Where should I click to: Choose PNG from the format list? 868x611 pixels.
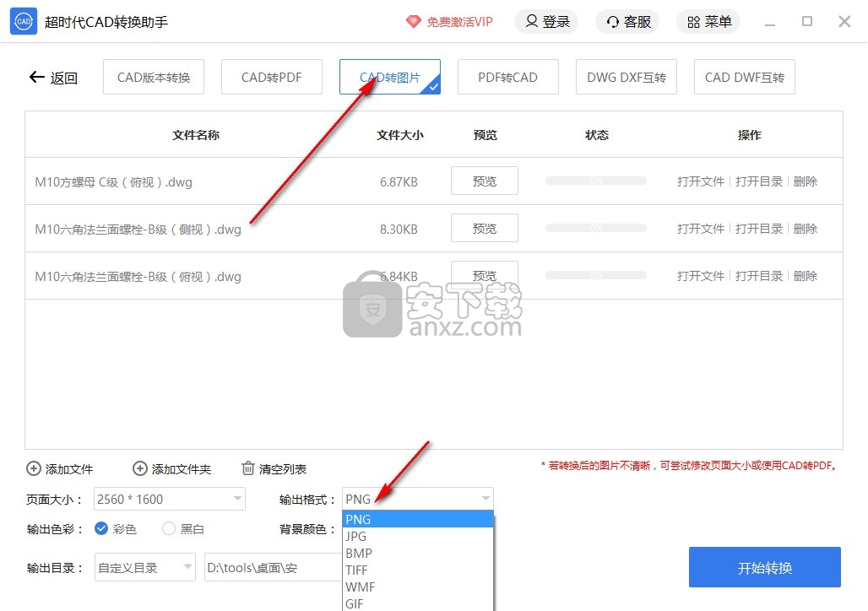(x=418, y=519)
